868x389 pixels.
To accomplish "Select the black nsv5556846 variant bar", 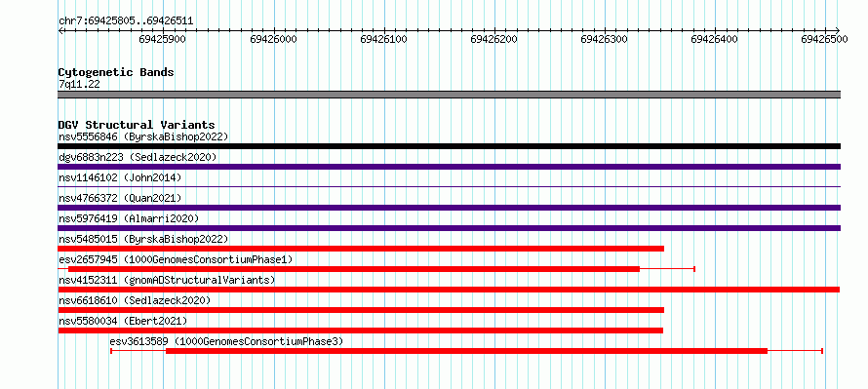I will click(450, 146).
